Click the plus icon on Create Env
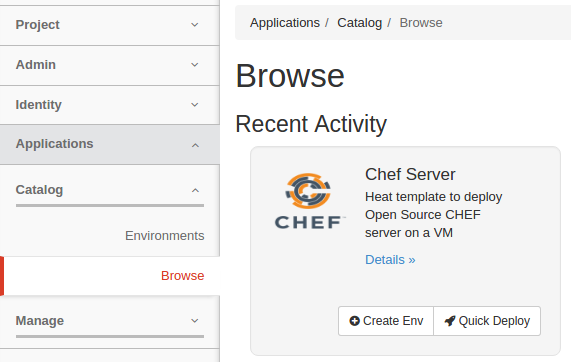Viewport: 571px width, 362px height. point(354,321)
